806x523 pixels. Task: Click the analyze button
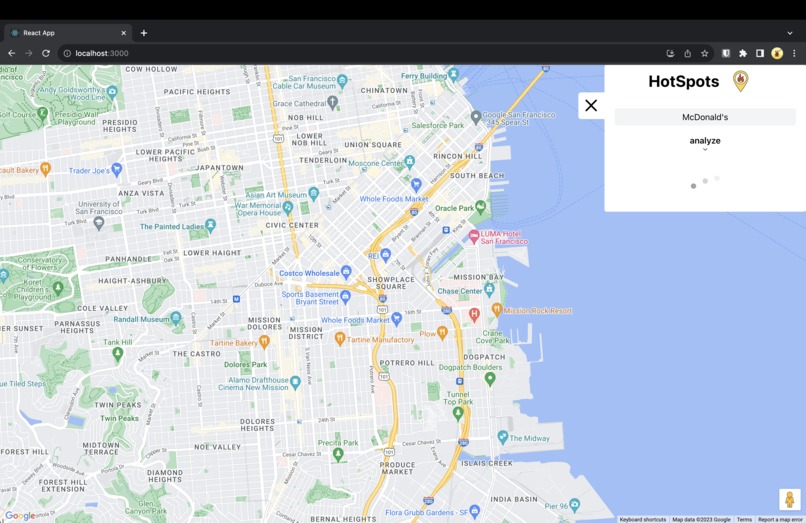coord(705,140)
